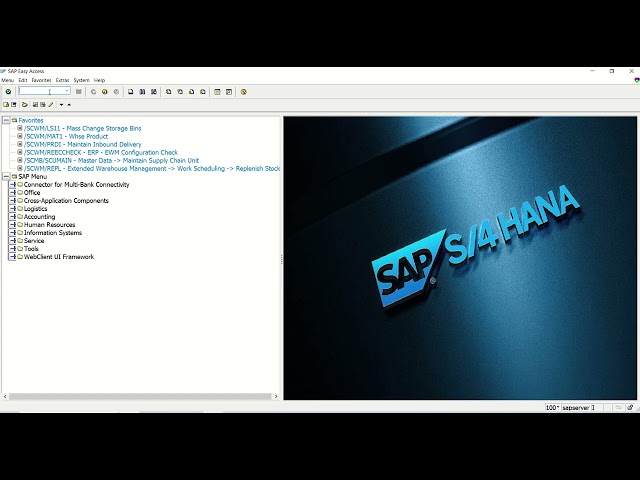Expand the Human Resources folder
640x480 pixels.
(13, 224)
